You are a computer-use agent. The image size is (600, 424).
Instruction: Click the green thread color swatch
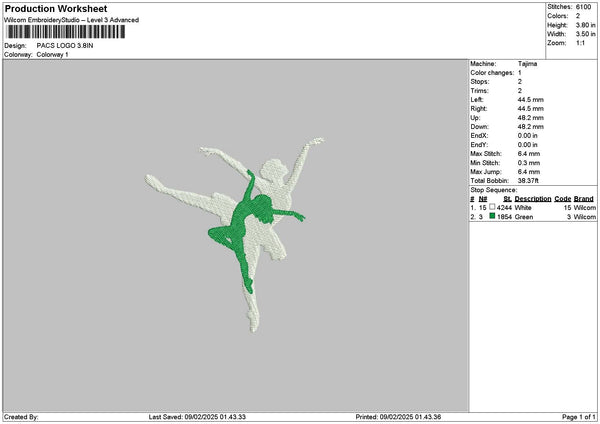click(492, 216)
